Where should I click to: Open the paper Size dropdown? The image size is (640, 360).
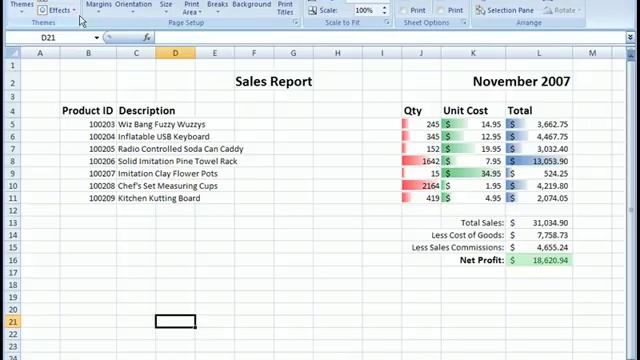coord(166,7)
